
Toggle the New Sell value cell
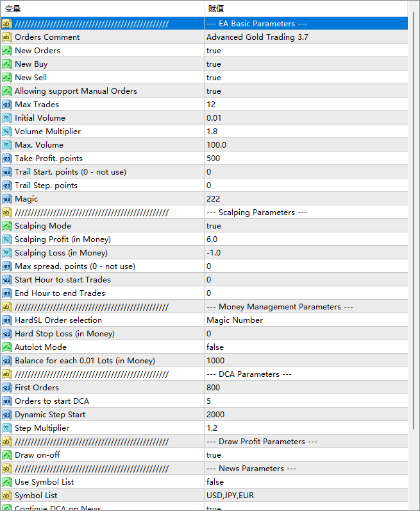point(306,78)
